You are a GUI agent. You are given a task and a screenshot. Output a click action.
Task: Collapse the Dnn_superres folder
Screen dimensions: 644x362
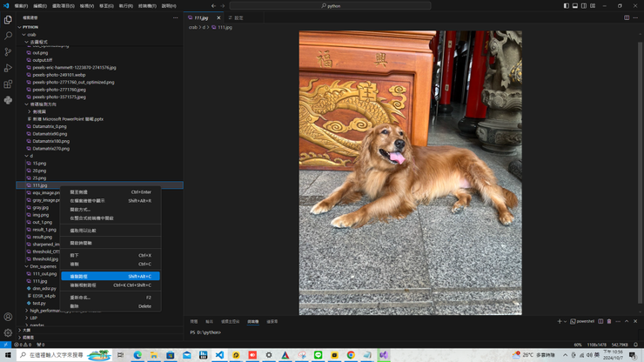[x=42, y=266]
